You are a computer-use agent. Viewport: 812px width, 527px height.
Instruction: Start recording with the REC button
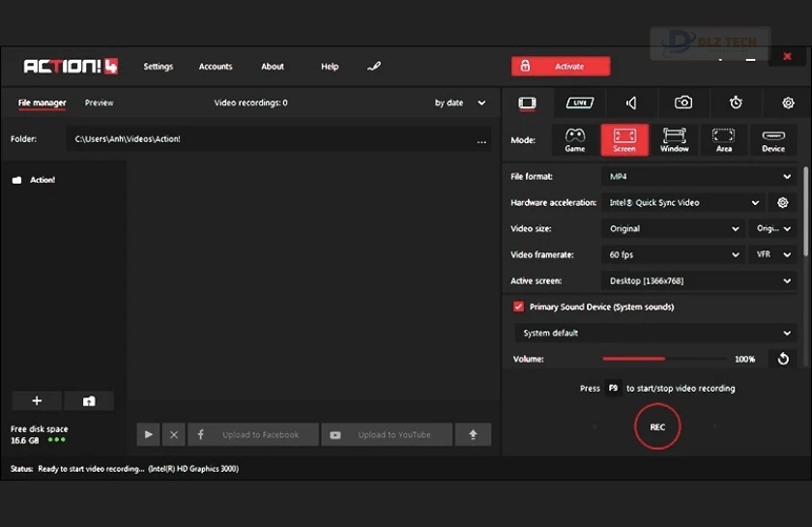pyautogui.click(x=657, y=426)
